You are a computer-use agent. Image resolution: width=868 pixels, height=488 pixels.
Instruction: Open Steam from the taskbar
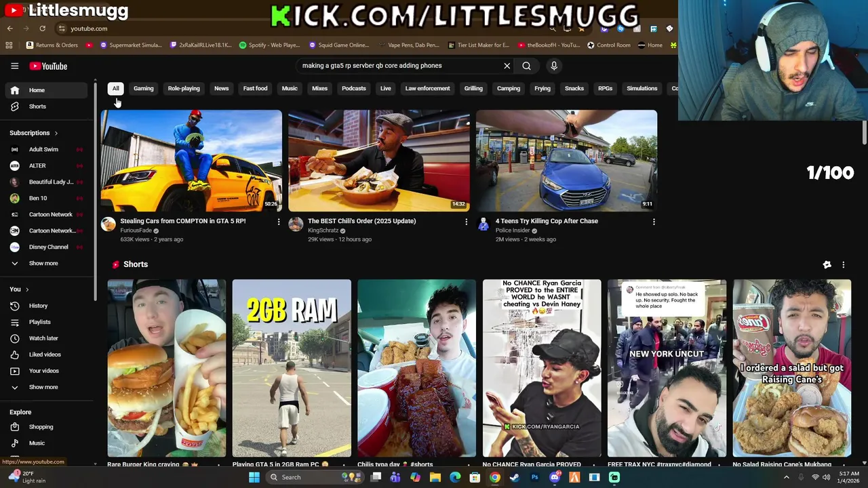[515, 477]
